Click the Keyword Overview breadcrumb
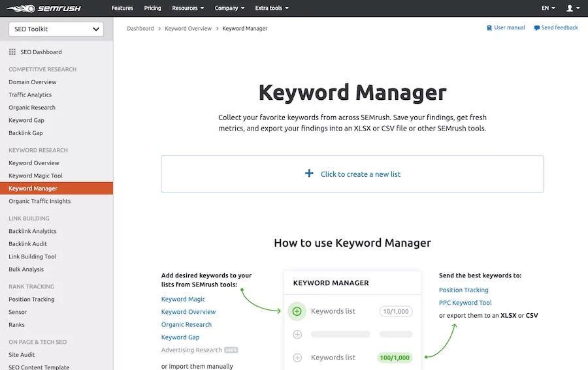 [188, 29]
